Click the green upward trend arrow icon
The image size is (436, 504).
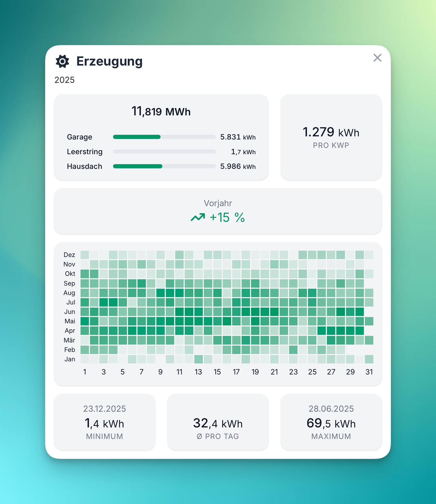click(198, 217)
